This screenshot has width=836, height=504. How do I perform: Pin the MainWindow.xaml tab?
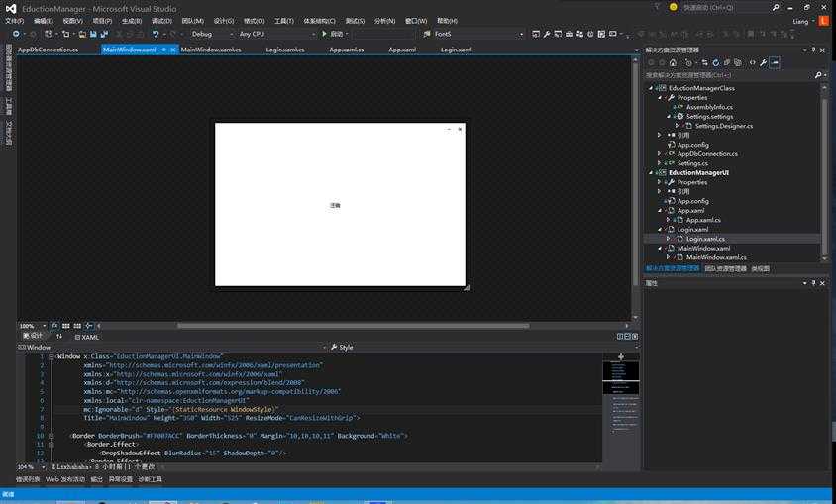point(163,50)
